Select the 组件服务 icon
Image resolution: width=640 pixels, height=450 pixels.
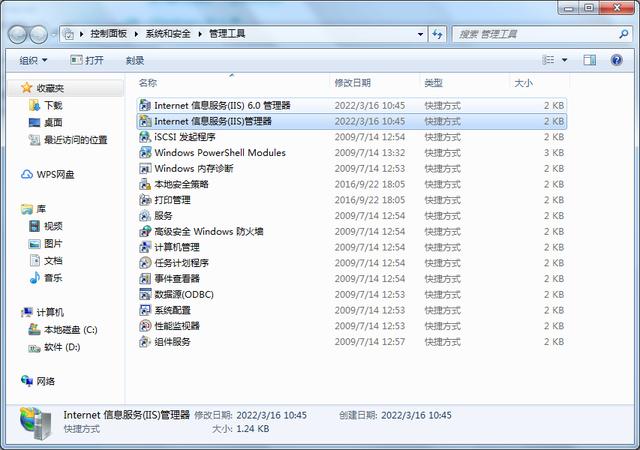tap(145, 341)
